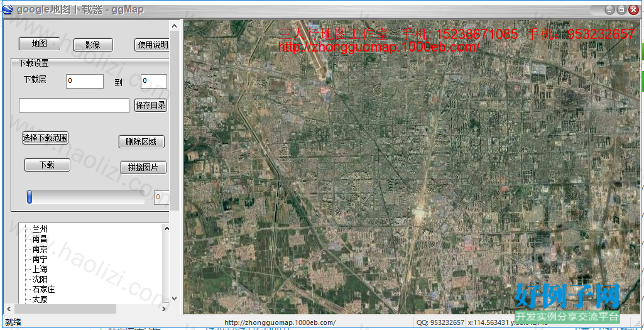Click the horizontal scrollbar thumb
Viewport: 644px width, 330px height.
coord(65,309)
